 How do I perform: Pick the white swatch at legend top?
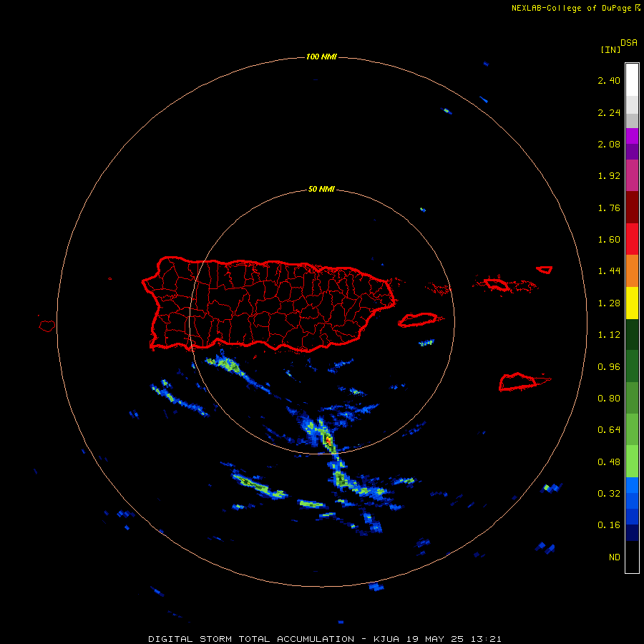[x=632, y=79]
